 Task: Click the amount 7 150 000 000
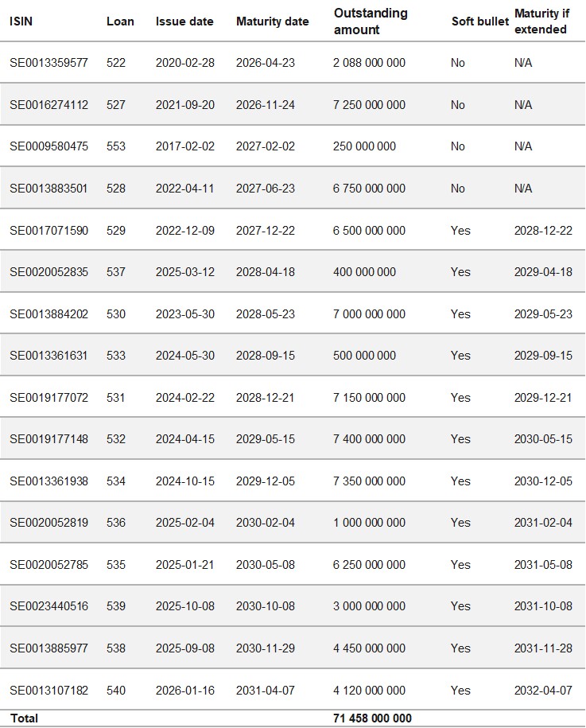tap(369, 398)
